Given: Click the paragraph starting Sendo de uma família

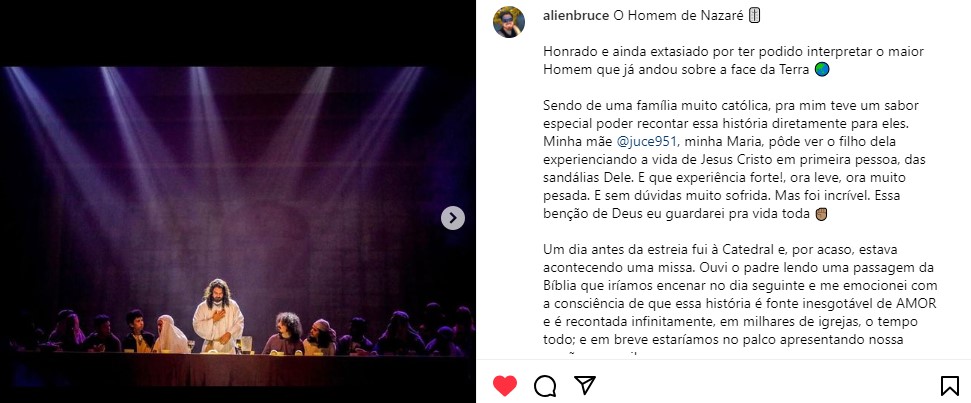Looking at the screenshot, I should coord(734,160).
